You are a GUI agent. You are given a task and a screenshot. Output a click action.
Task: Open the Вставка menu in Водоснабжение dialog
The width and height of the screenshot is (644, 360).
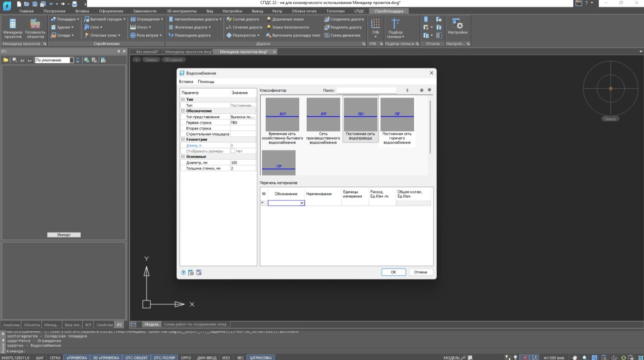[x=186, y=82]
